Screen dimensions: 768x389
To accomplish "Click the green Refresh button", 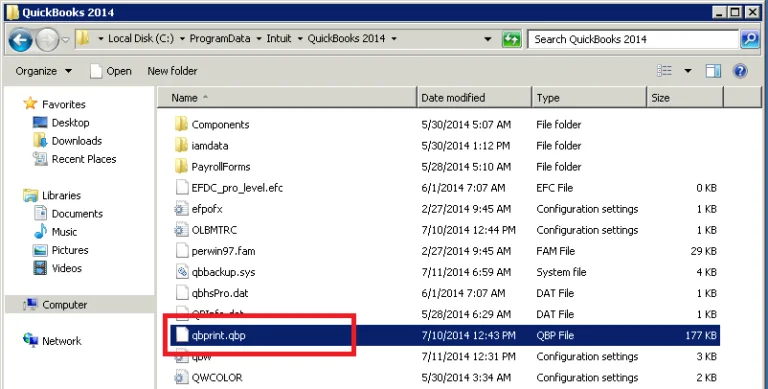I will tap(511, 39).
